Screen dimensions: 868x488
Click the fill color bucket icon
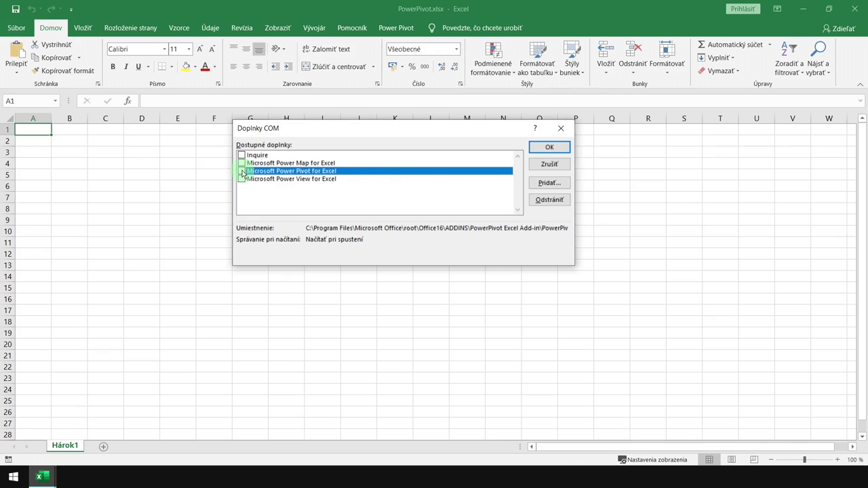click(186, 66)
